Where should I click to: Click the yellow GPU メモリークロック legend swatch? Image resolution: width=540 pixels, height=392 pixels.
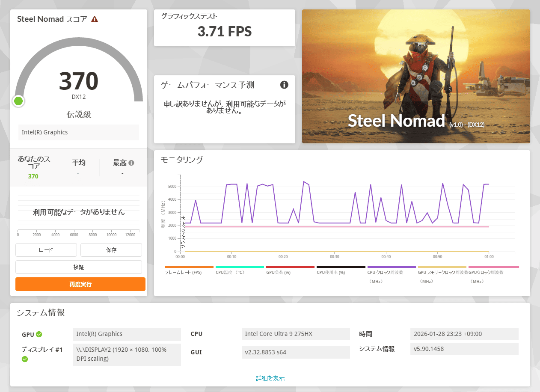442,267
